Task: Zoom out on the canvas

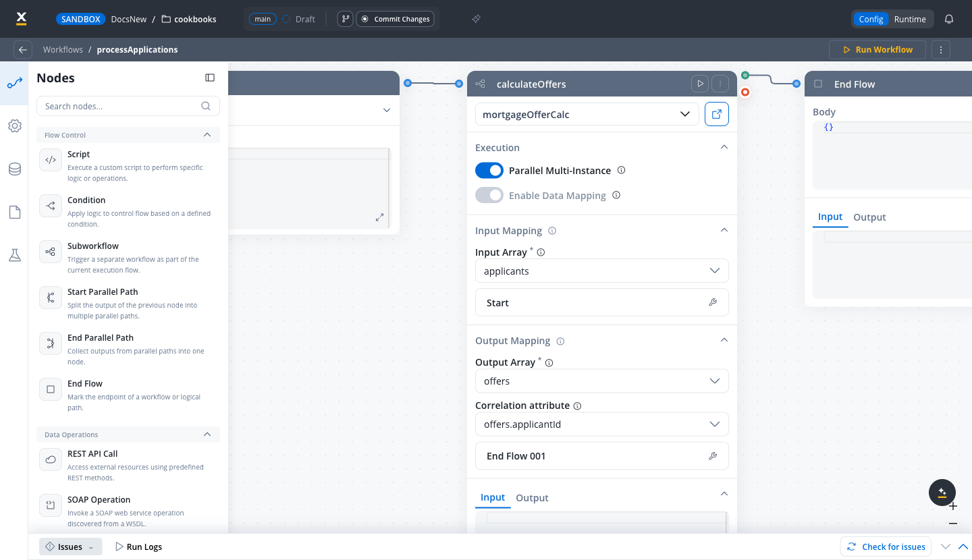Action: tap(953, 524)
